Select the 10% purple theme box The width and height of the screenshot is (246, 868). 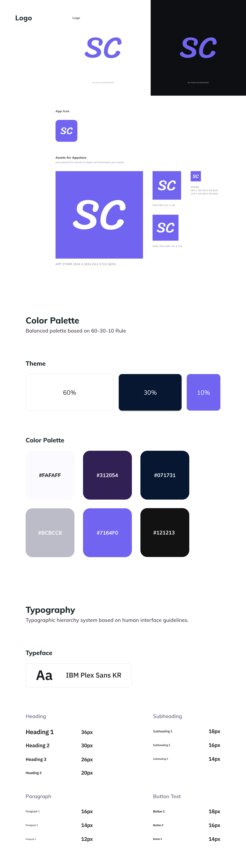pos(203,392)
